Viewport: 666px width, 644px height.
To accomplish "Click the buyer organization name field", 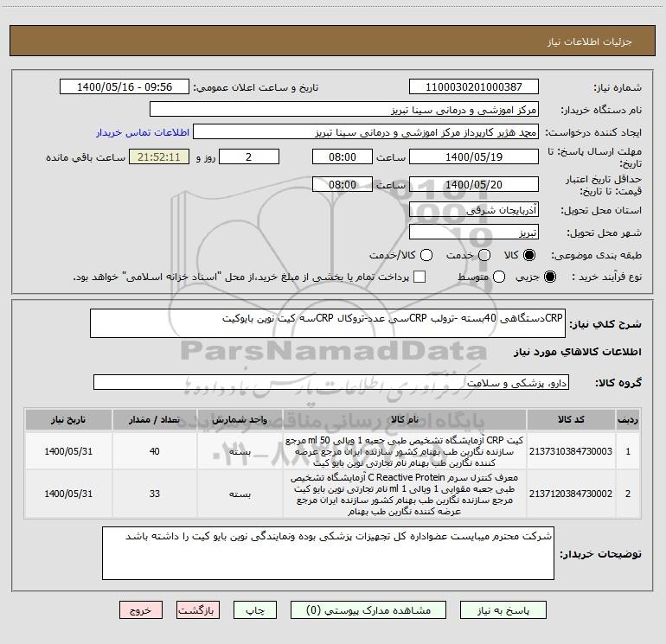I will click(344, 109).
